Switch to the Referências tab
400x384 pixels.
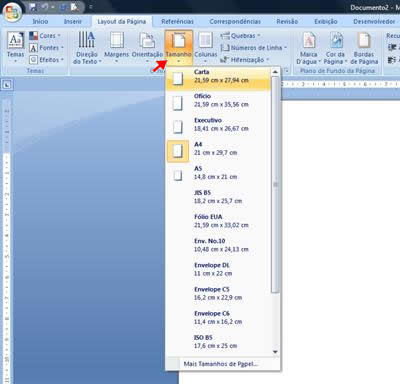tap(177, 21)
